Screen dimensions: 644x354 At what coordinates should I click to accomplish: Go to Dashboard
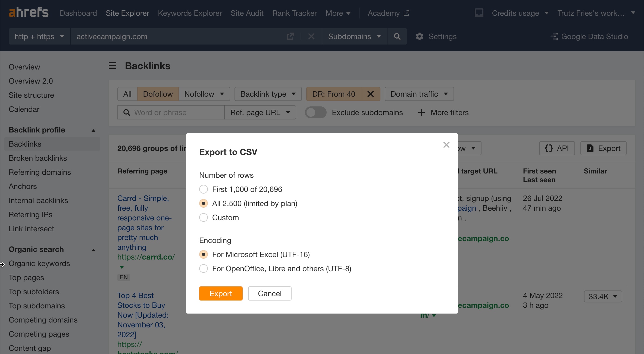tap(78, 13)
